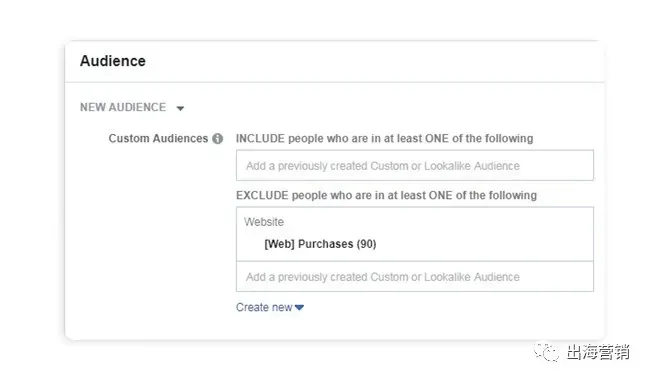The width and height of the screenshot is (650, 380).
Task: Click the Audience panel header bar
Action: pos(334,61)
